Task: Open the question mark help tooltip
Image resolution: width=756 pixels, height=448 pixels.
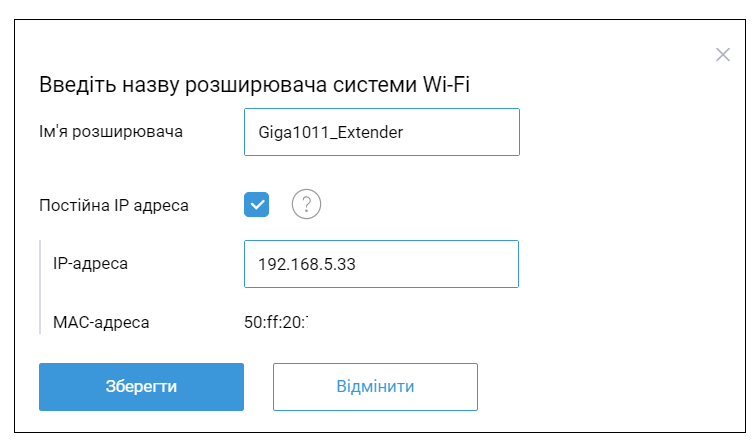Action: [x=306, y=204]
